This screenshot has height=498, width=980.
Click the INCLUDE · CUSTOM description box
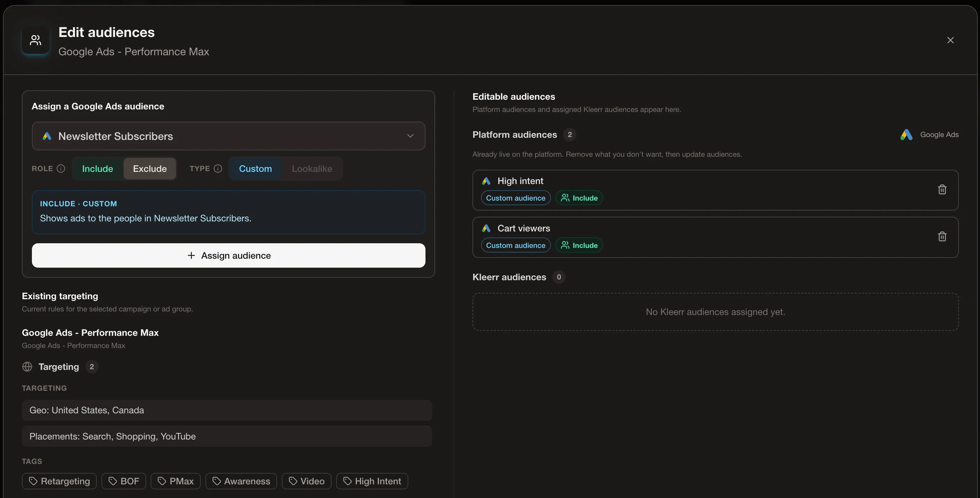point(228,212)
